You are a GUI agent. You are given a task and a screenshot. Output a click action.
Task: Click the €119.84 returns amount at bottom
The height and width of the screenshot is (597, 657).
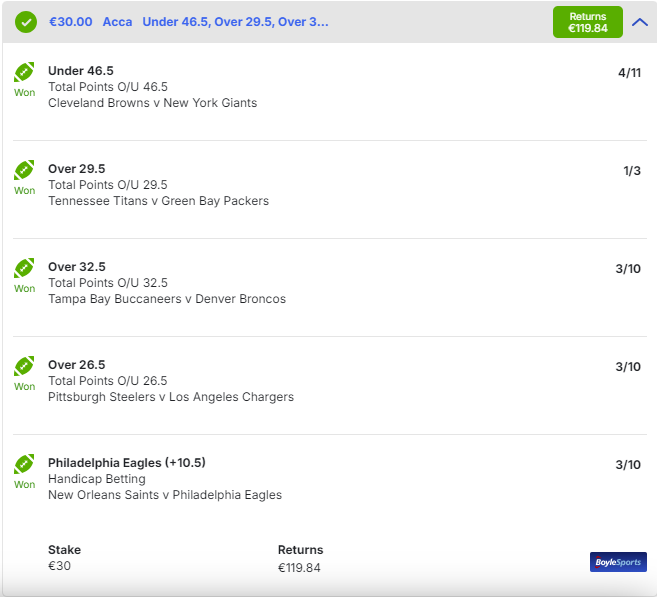click(x=299, y=568)
